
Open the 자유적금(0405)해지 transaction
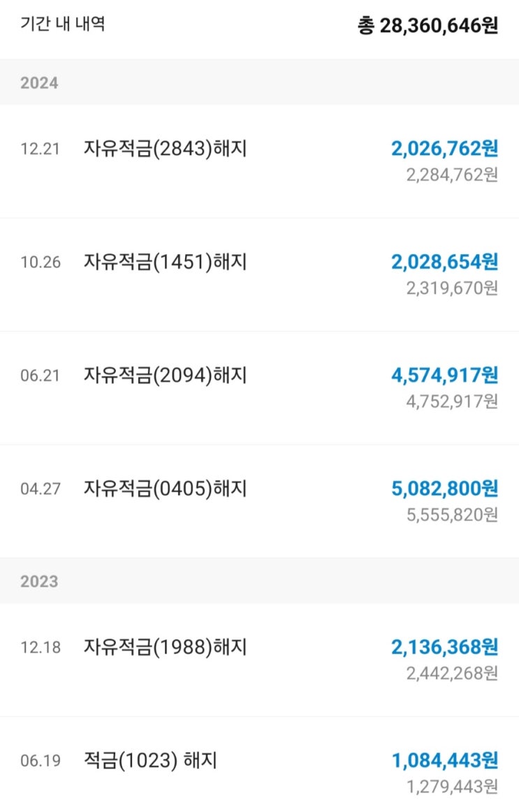(260, 501)
